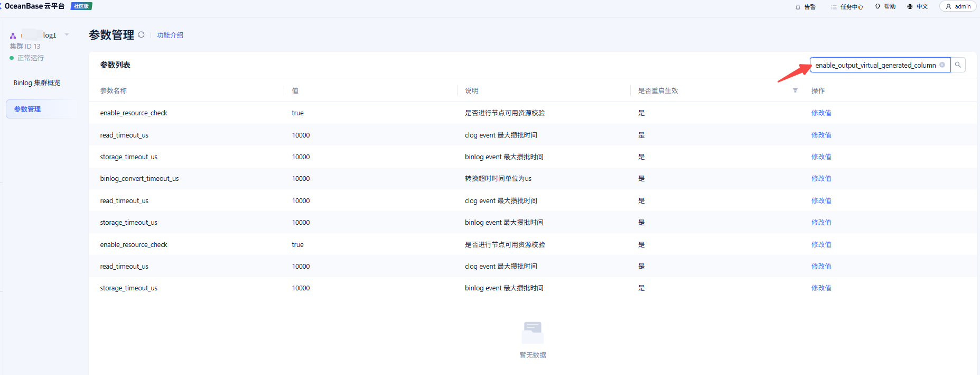The width and height of the screenshot is (980, 375).
Task: Focus the parameter name search input
Action: [x=874, y=65]
